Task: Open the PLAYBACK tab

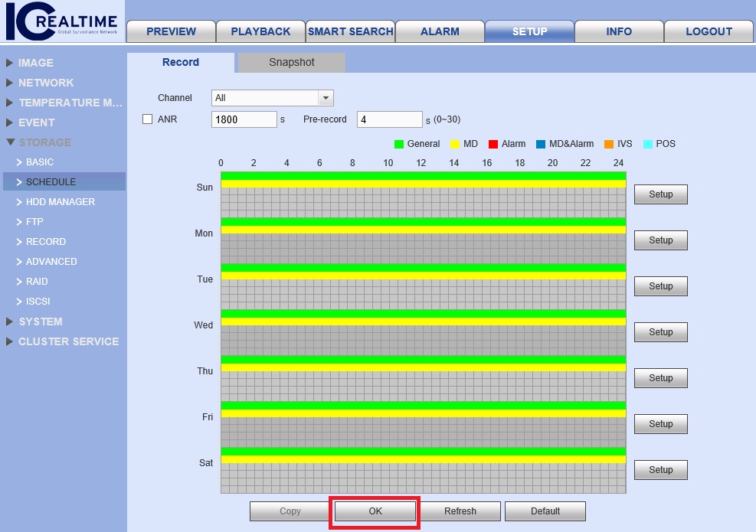Action: [260, 31]
